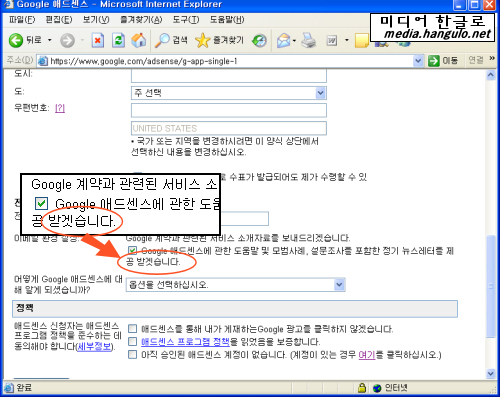Open the address bar URL dropdown
Screen dimensions: 500x397
[x=418, y=61]
